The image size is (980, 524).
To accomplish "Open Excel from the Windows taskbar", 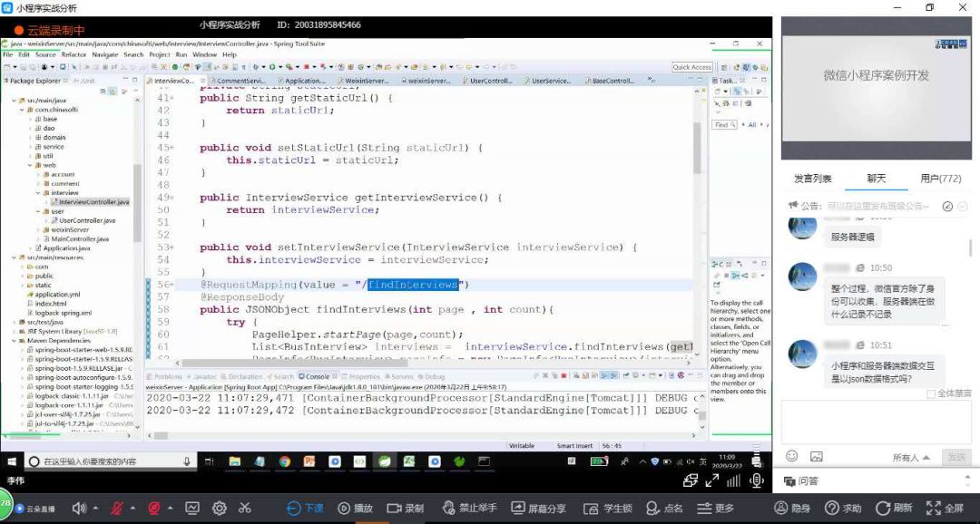I will pos(408,461).
